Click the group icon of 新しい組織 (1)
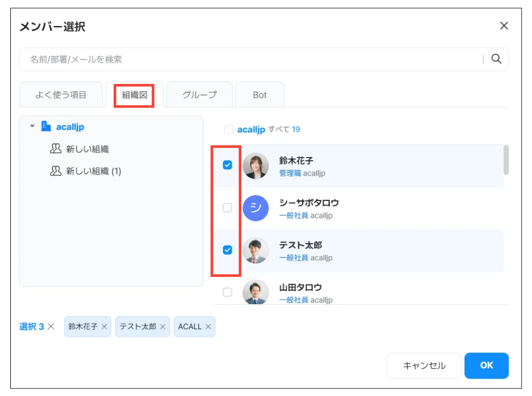This screenshot has width=532, height=396. click(x=55, y=171)
